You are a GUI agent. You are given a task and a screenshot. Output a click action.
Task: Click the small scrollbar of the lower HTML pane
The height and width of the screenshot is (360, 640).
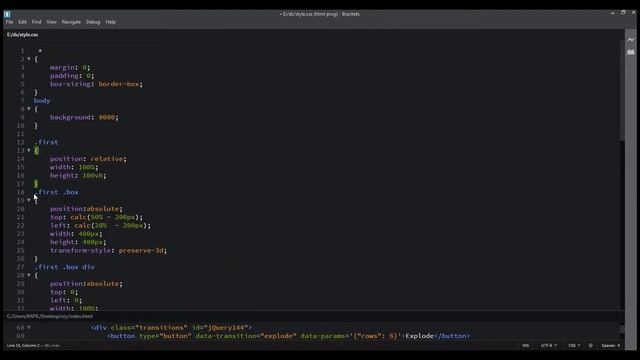pos(622,329)
